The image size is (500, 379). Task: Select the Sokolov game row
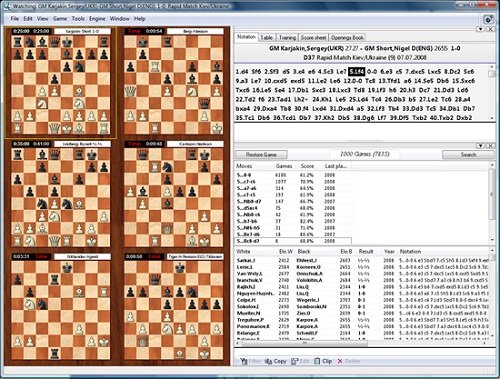coord(362,307)
